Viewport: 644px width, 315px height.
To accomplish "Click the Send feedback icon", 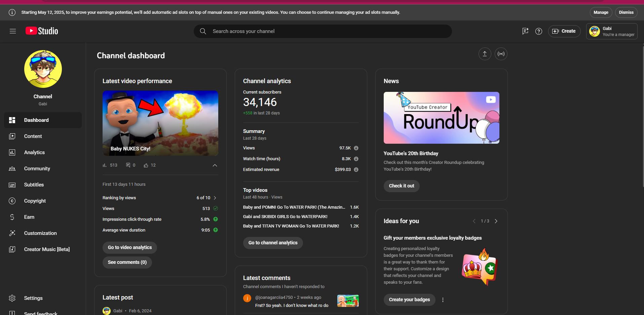I will [x=12, y=313].
